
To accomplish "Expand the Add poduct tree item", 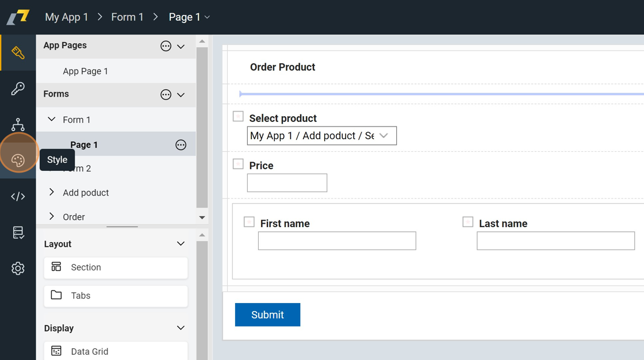I will 52,192.
